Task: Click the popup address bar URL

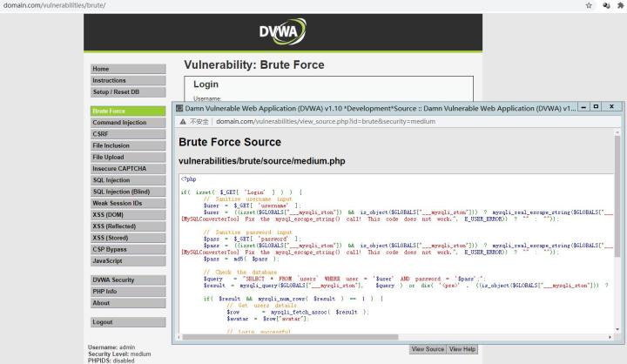Action: click(326, 122)
